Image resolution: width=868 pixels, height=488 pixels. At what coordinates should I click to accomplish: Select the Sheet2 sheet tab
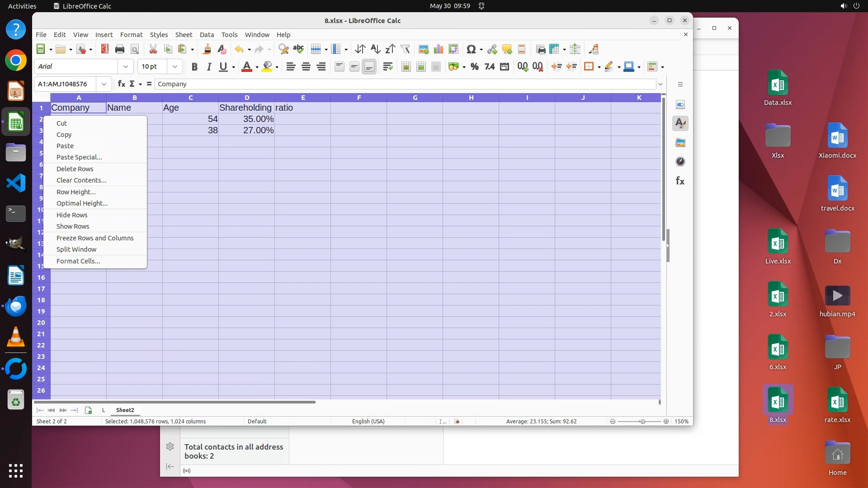coord(125,410)
